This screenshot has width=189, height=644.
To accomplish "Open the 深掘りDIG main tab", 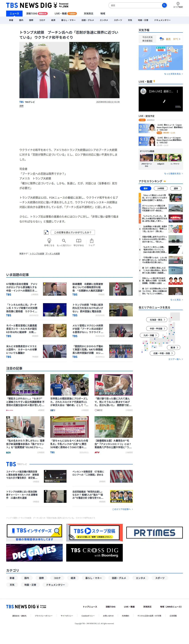I will pos(37,14).
